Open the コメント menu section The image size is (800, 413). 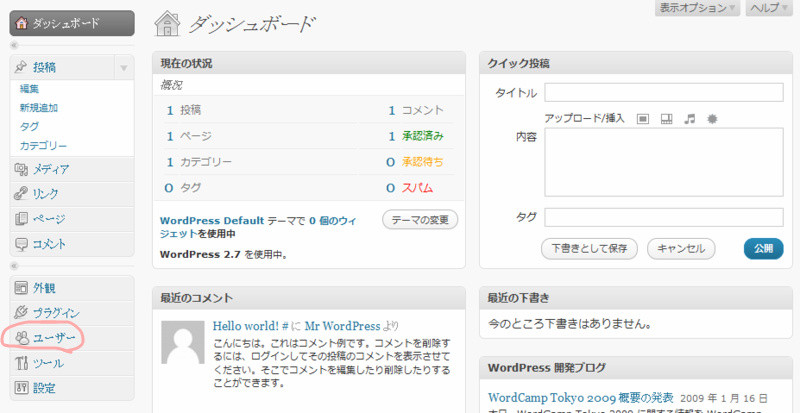coord(72,244)
